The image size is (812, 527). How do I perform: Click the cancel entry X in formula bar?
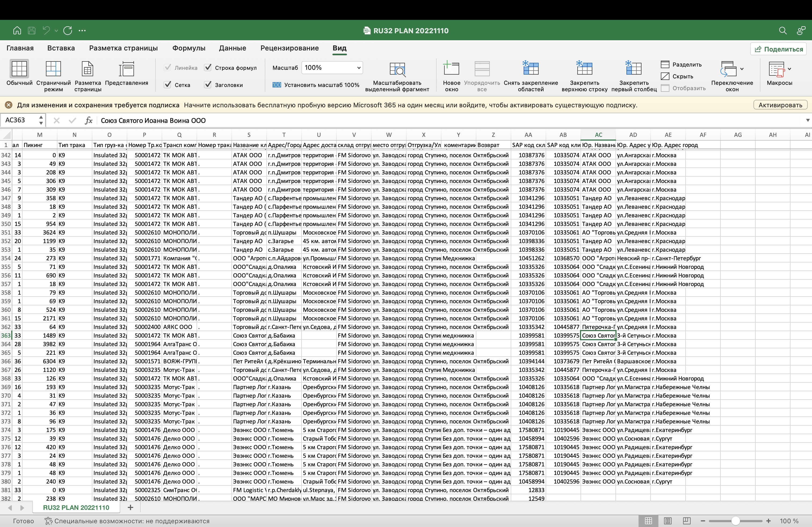57,120
